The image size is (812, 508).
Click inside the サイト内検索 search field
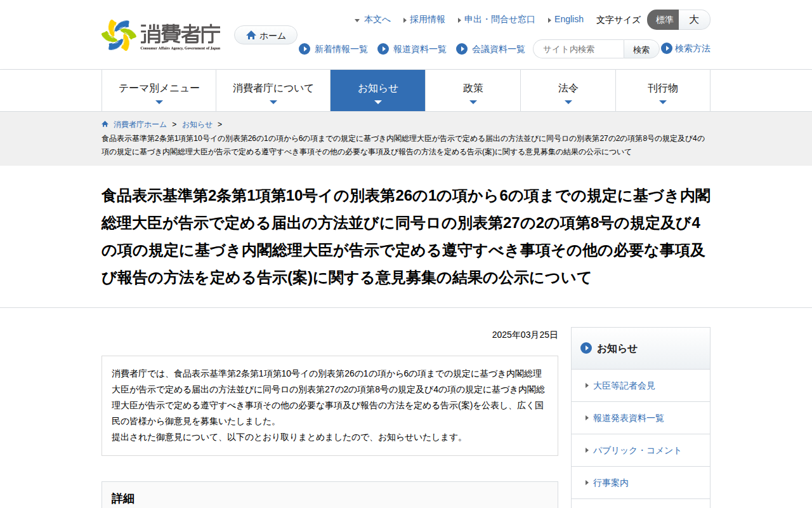578,48
